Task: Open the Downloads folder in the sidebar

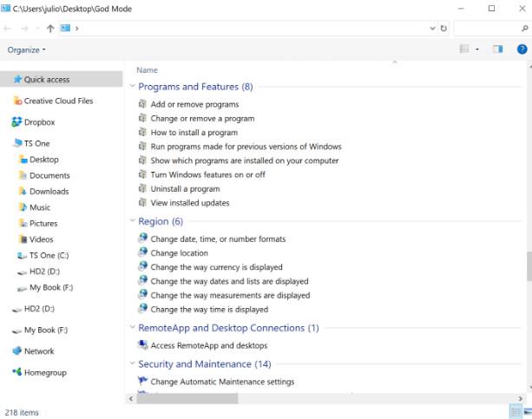Action: click(x=49, y=192)
